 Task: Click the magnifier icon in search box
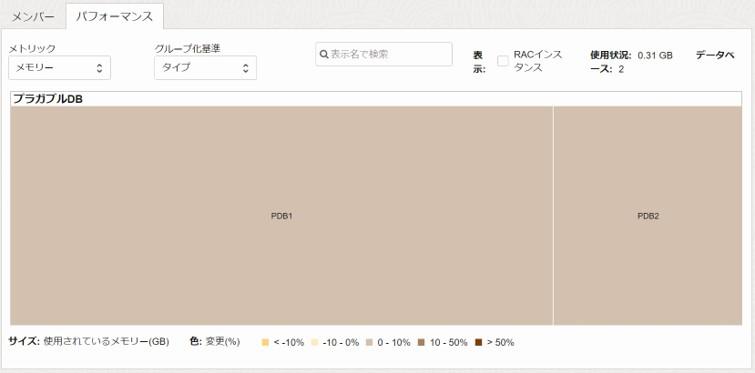click(x=324, y=54)
